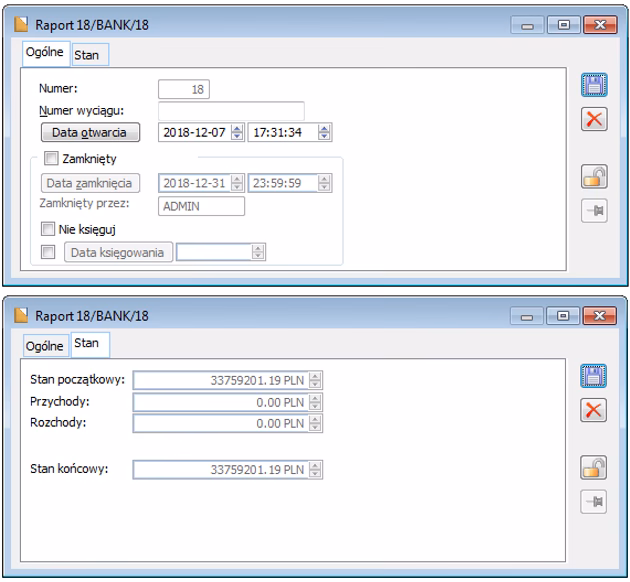Image resolution: width=630 pixels, height=582 pixels.
Task: Click the padlock icon in bottom window
Action: (x=595, y=465)
